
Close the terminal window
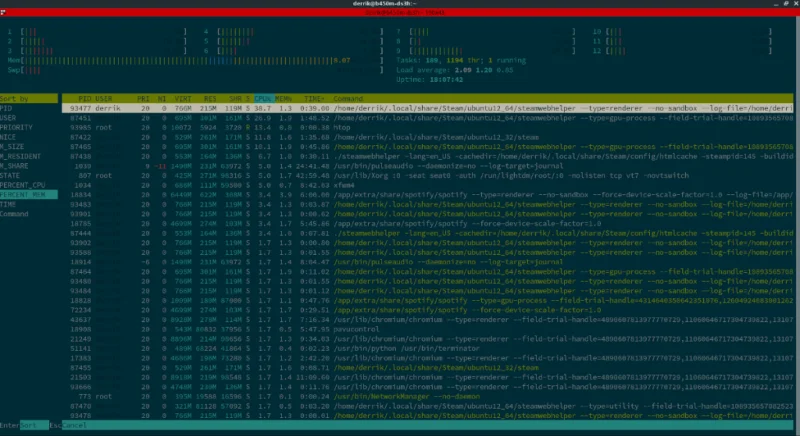(795, 4)
